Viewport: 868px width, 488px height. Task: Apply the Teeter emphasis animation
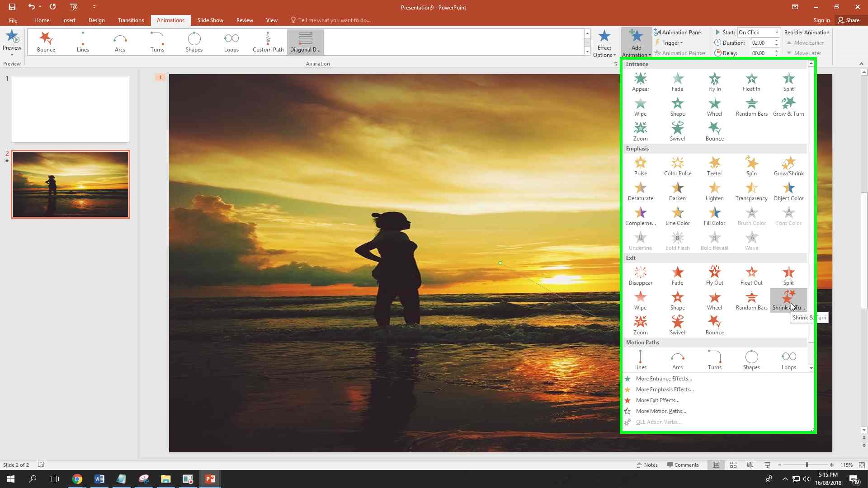(x=714, y=166)
